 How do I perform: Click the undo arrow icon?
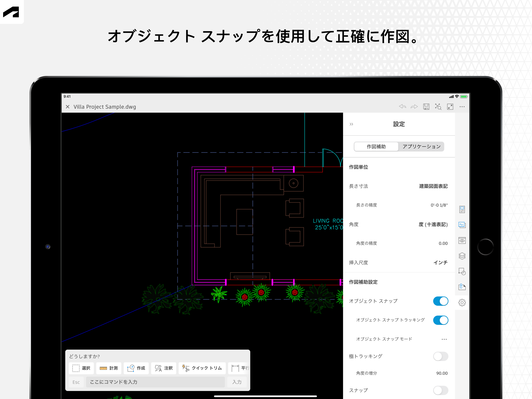(402, 107)
